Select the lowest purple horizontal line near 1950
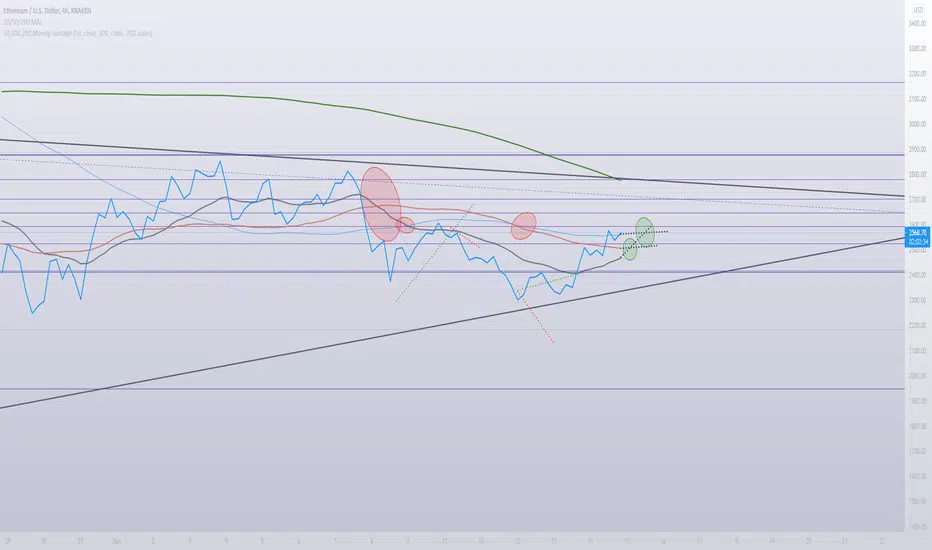Viewport: 932px width, 550px height. [452, 389]
